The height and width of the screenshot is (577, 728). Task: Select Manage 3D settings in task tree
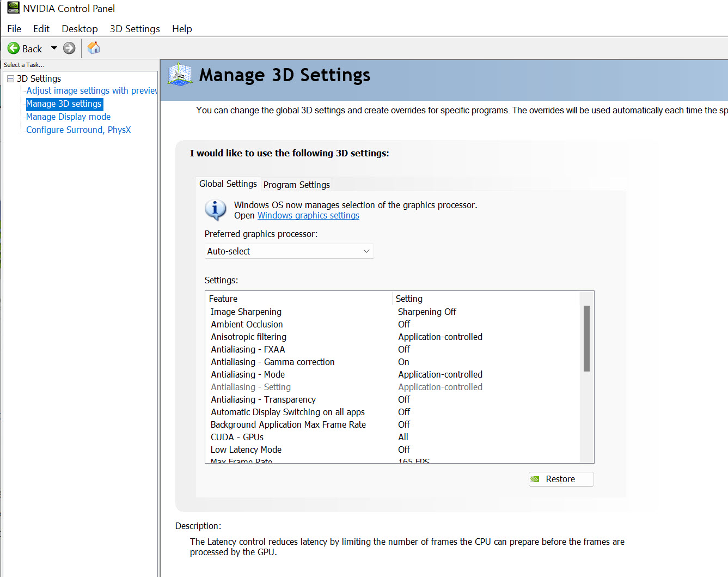point(64,104)
